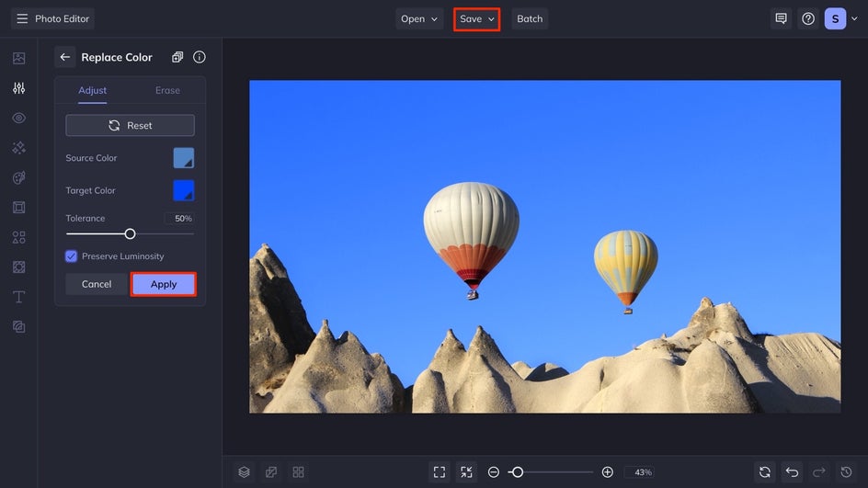868x488 pixels.
Task: Click the Tolerance 50% value field
Action: [x=179, y=219]
